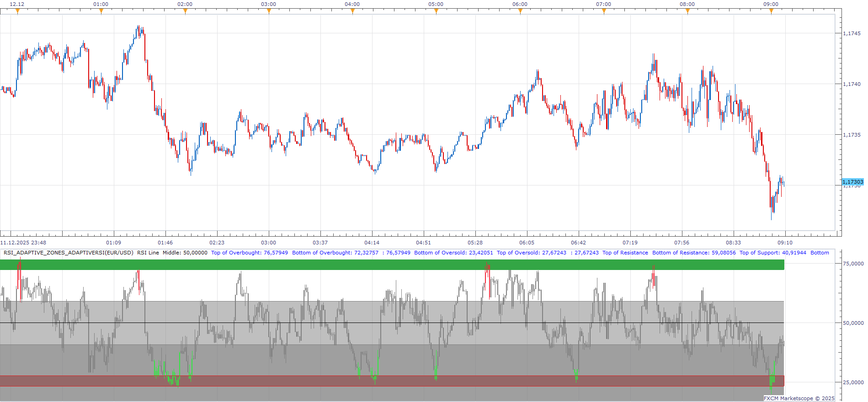Click the current price tag 1,17303
The height and width of the screenshot is (402, 868).
click(853, 182)
